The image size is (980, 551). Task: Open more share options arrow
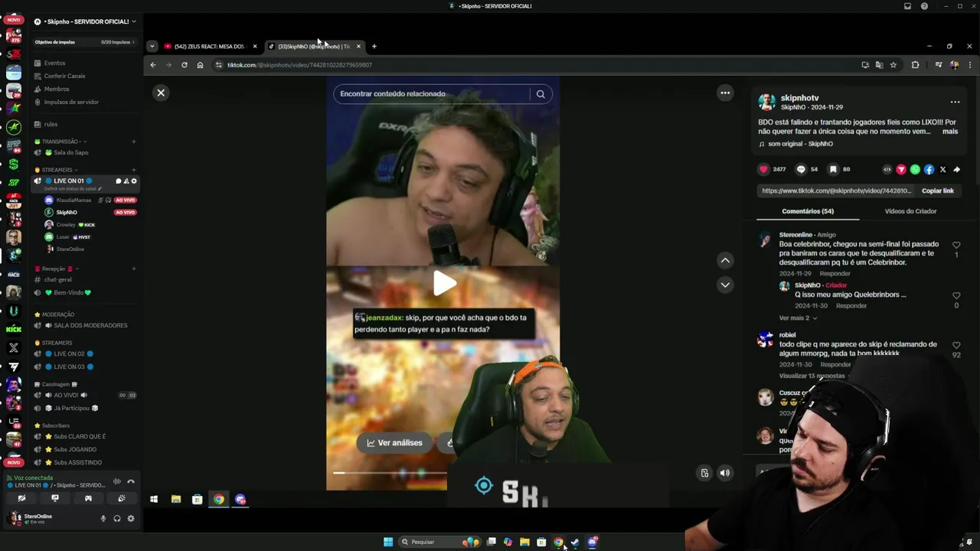tap(956, 169)
